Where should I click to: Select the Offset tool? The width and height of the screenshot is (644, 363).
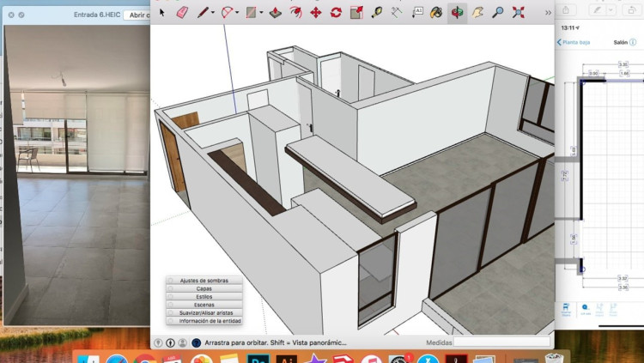pos(295,13)
